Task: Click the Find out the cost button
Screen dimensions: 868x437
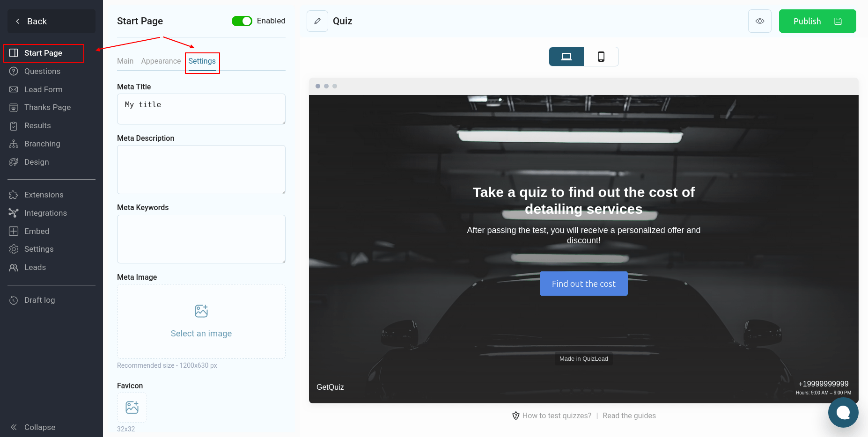Action: tap(584, 284)
